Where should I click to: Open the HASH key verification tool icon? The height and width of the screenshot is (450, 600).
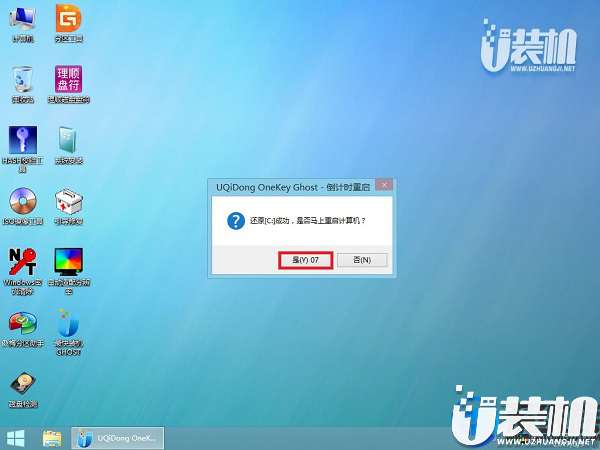click(23, 149)
